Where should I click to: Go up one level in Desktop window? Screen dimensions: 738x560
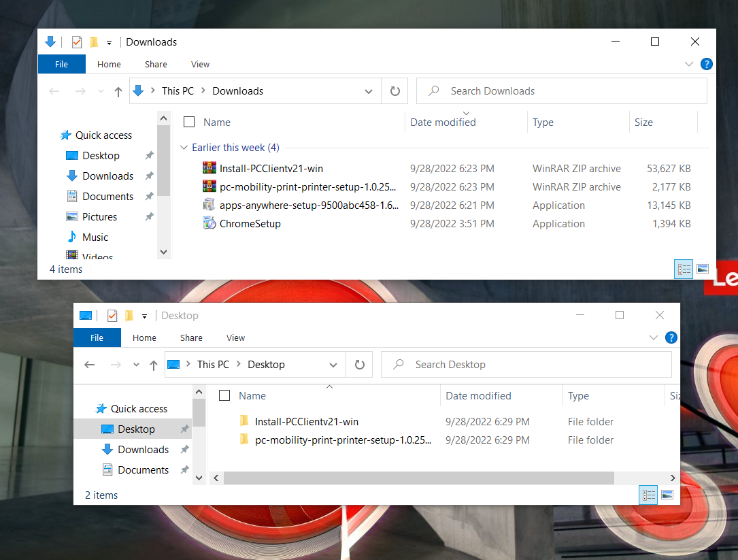(154, 365)
